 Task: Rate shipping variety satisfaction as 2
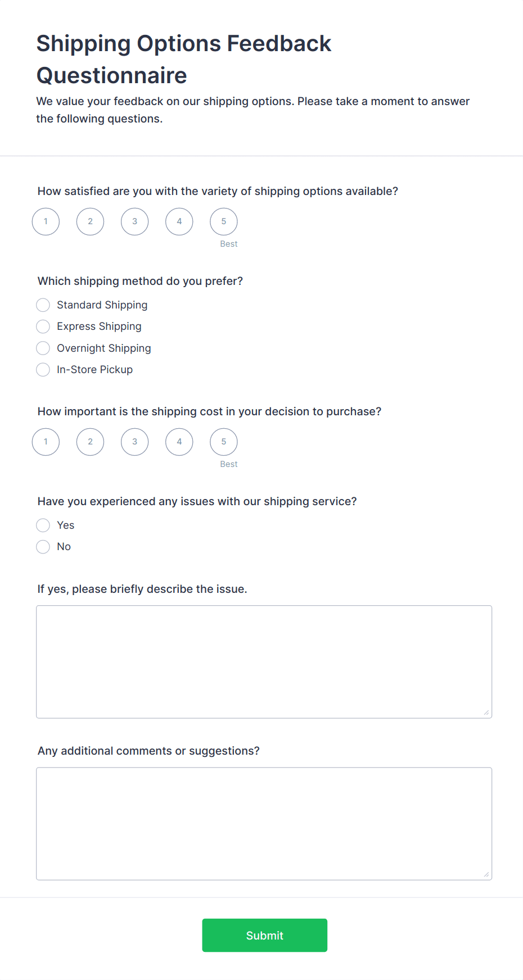tap(90, 221)
